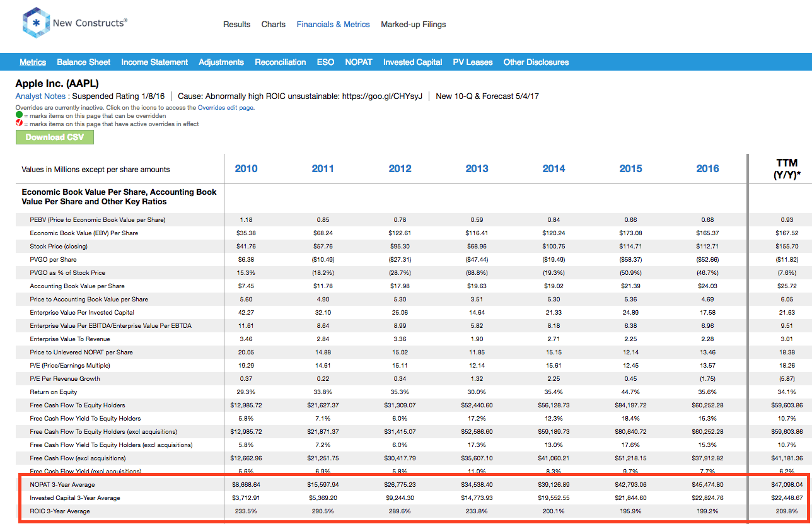Screen dimensions: 812x524
Task: Click 2010 ROIC 3-Year Average 233.5%
Action: pyautogui.click(x=246, y=511)
